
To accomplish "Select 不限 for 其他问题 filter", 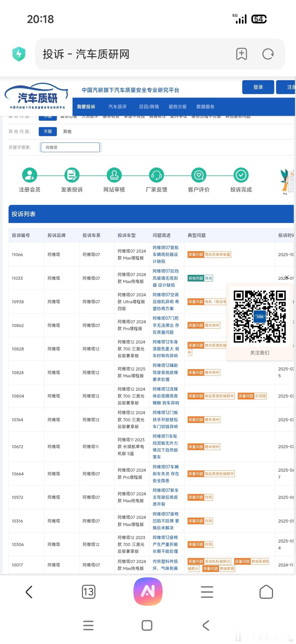I will coord(48,132).
